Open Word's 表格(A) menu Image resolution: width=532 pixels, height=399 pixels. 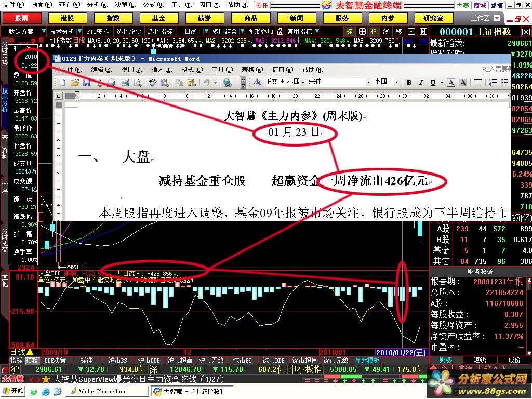pyautogui.click(x=252, y=70)
